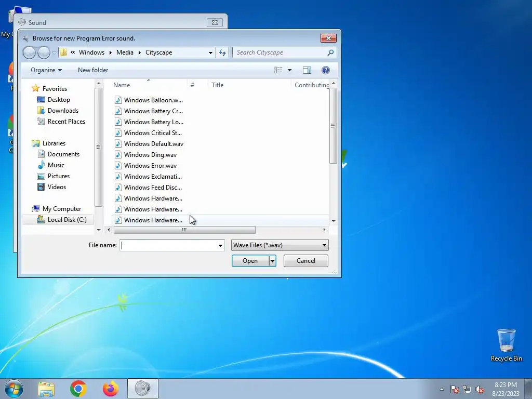This screenshot has width=532, height=399.
Task: Click the Cityscape breadcrumb segment
Action: pyautogui.click(x=159, y=52)
